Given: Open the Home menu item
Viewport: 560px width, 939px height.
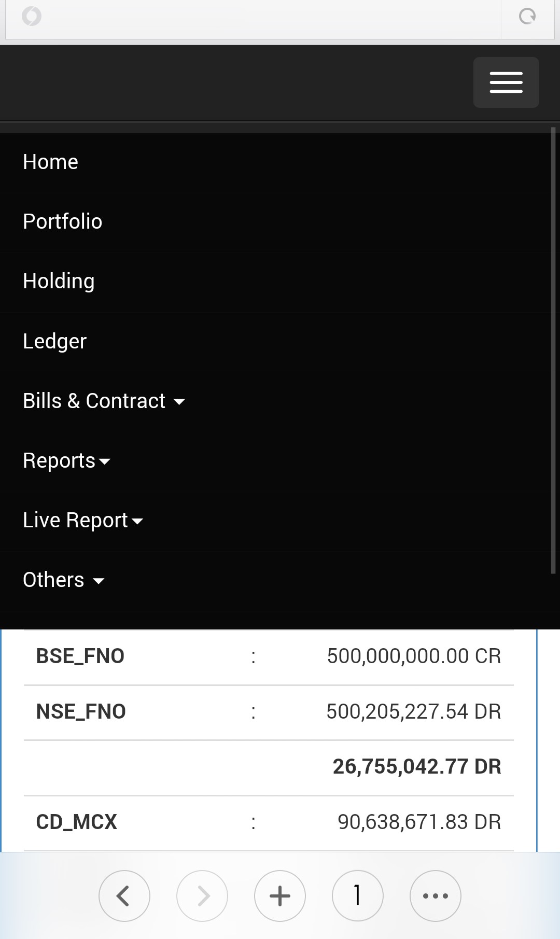Looking at the screenshot, I should point(51,162).
